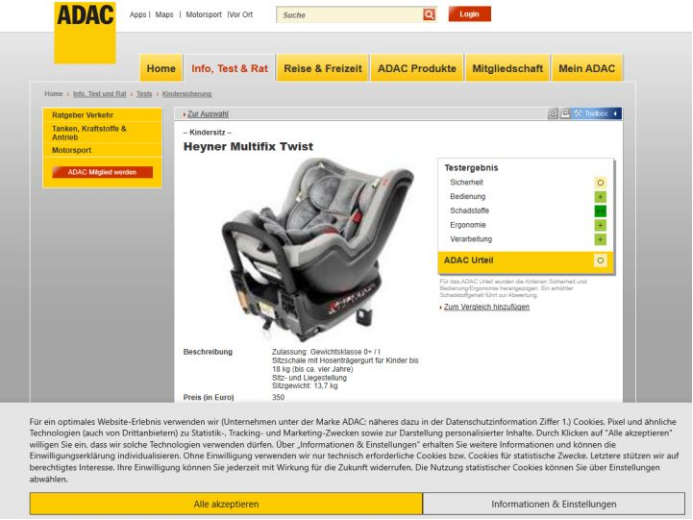Click the ADAC Urteil result icon

(x=600, y=260)
